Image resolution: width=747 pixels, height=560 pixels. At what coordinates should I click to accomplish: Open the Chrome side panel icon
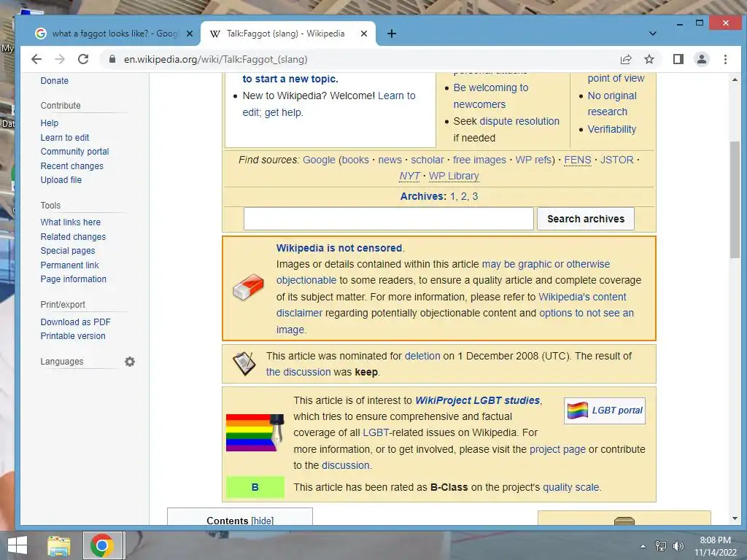[678, 59]
